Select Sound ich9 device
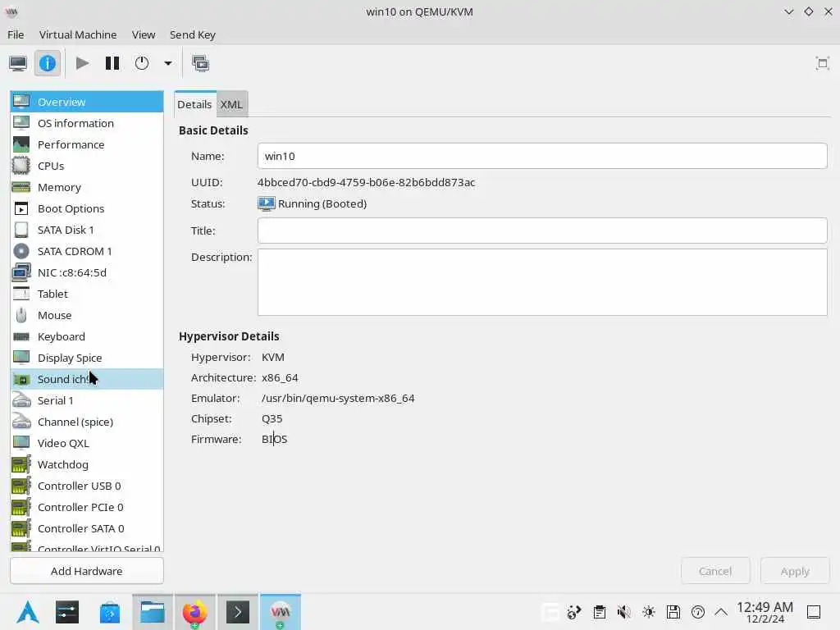Image resolution: width=840 pixels, height=630 pixels. pyautogui.click(x=87, y=379)
